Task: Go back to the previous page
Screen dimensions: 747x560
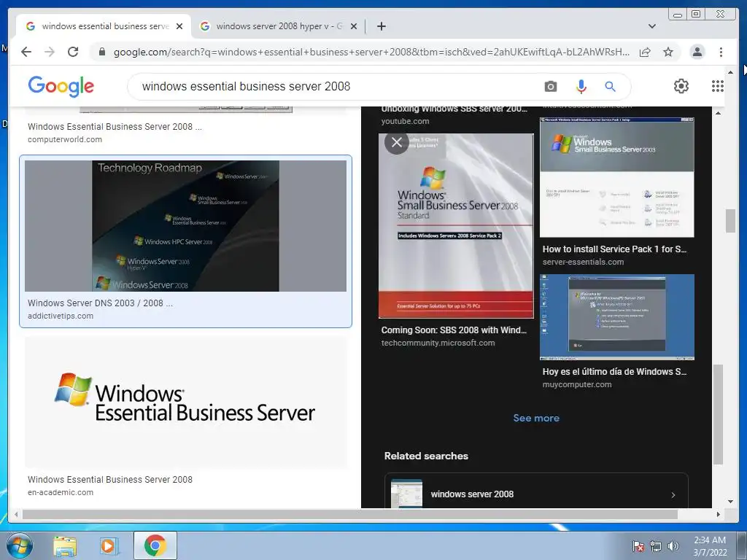Action: pyautogui.click(x=26, y=52)
